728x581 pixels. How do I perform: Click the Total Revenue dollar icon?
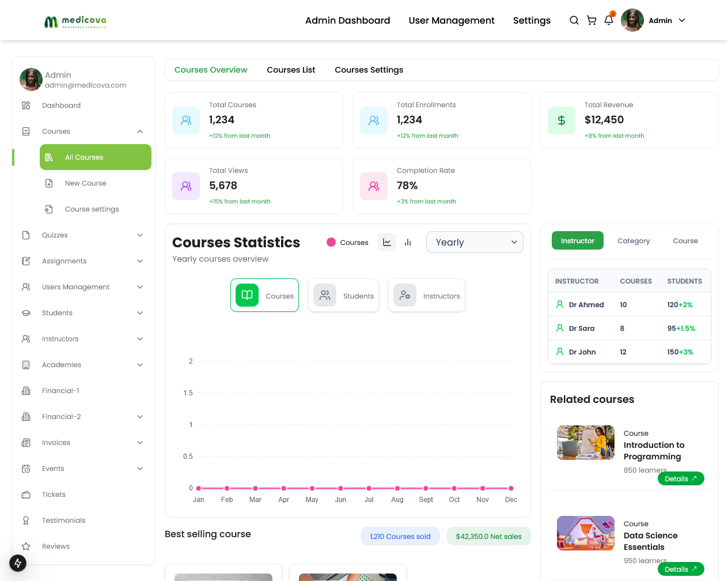[x=562, y=120]
